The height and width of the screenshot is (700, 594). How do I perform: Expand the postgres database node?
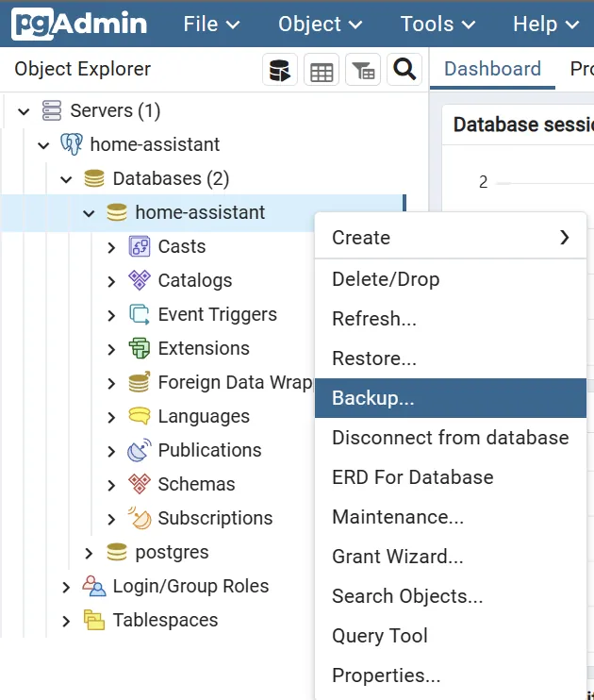(89, 553)
